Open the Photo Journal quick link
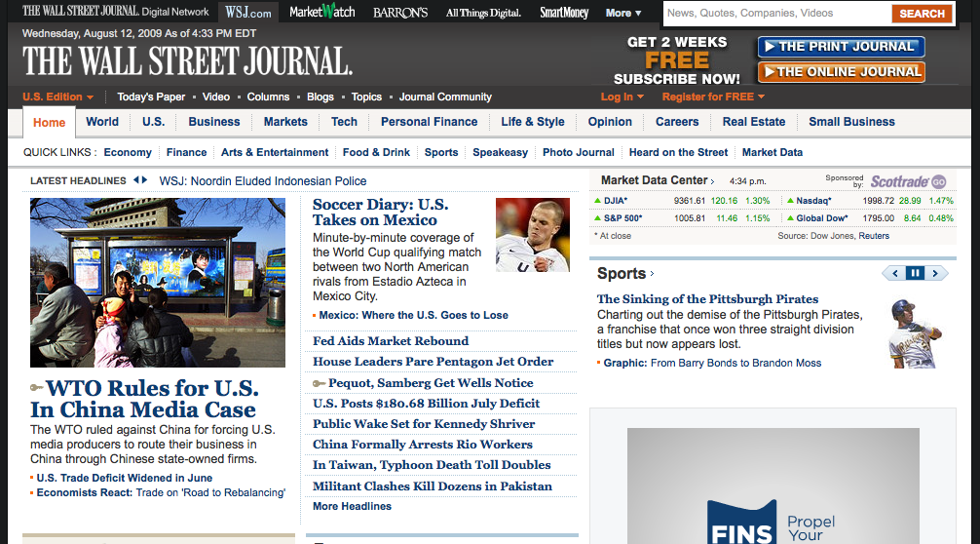 (578, 152)
